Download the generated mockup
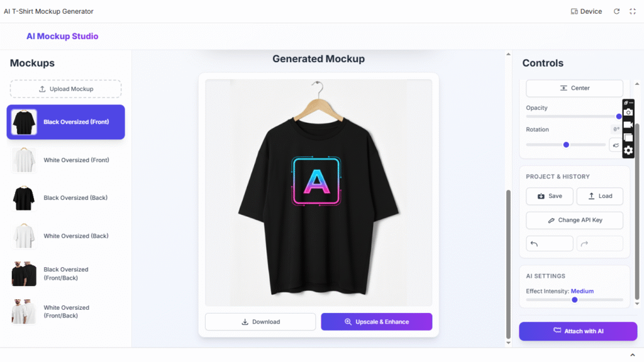This screenshot has height=362, width=644. pos(260,322)
